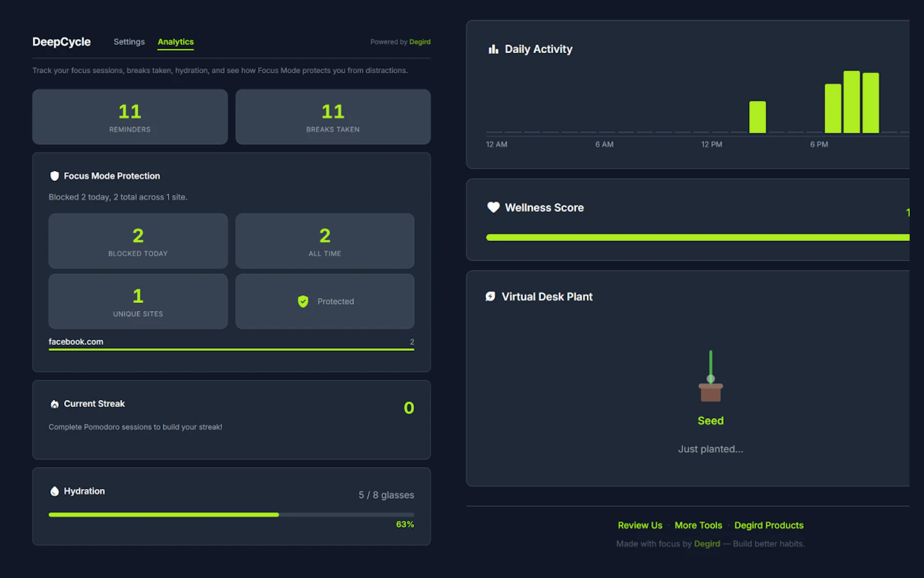The width and height of the screenshot is (924, 578).
Task: Click the lightning icon beside Virtual Desk Plant
Action: (x=490, y=297)
